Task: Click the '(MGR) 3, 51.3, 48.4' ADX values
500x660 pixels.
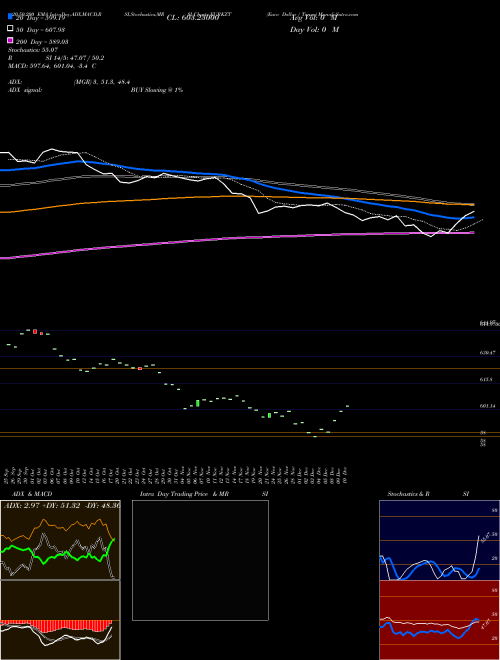Action: tap(101, 82)
